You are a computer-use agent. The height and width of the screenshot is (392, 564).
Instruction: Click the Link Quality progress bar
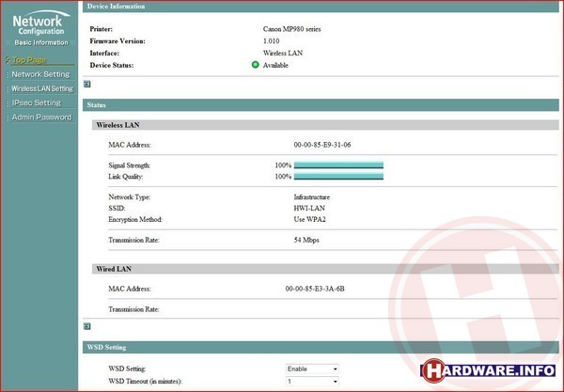coord(338,176)
